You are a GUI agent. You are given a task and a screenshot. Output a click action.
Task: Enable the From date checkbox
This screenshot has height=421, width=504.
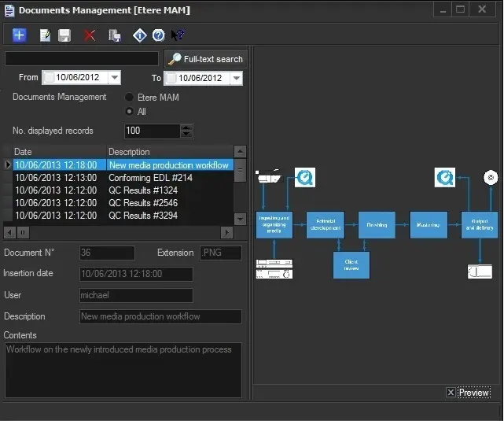(50, 78)
